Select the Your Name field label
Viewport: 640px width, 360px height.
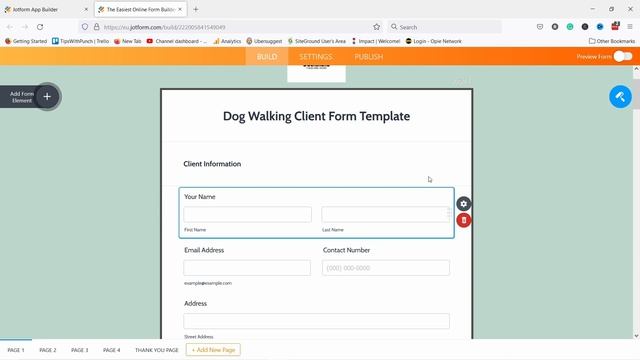click(x=200, y=197)
